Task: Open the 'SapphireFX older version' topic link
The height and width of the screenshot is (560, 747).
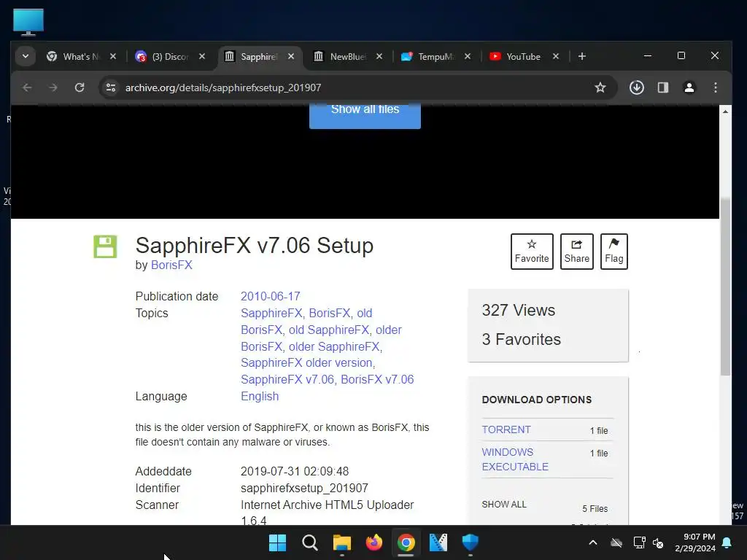Action: click(307, 363)
